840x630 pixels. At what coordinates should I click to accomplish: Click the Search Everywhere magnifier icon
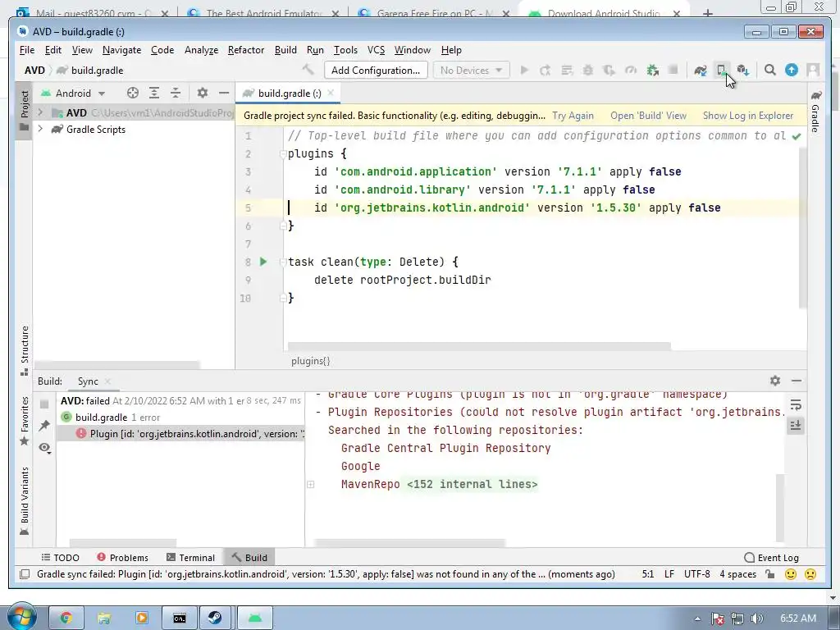click(x=769, y=71)
